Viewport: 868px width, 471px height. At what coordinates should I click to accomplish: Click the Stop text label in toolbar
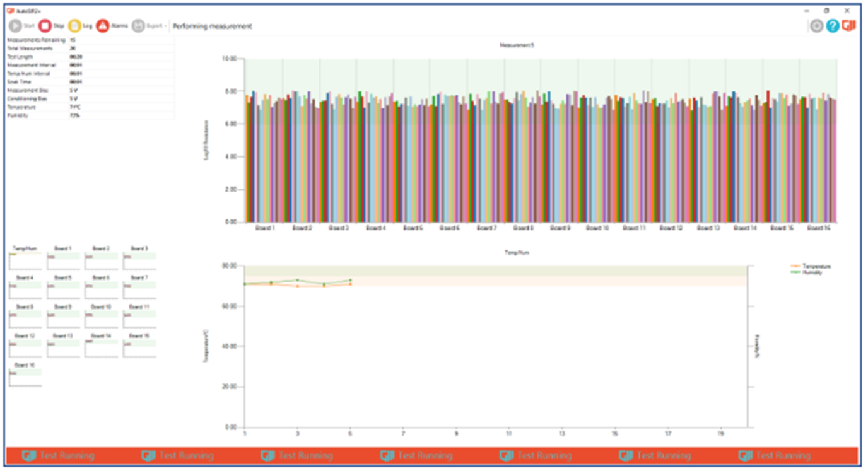tap(59, 26)
